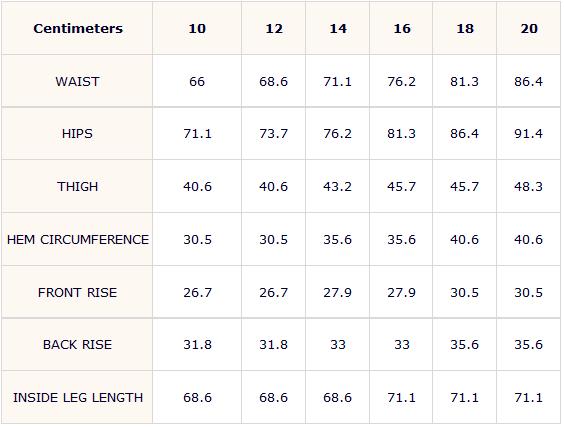Click the FRONT RISE row label
This screenshot has width=564, height=427.
[x=77, y=292]
